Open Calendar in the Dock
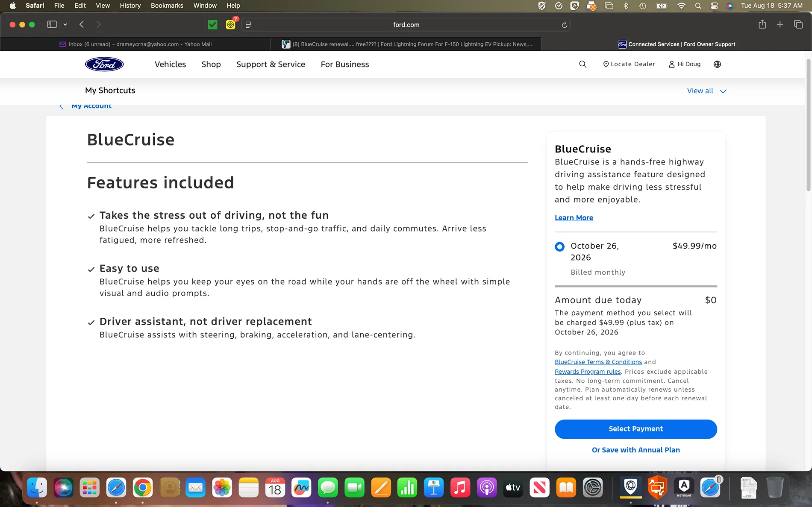812x507 pixels. coord(275,487)
